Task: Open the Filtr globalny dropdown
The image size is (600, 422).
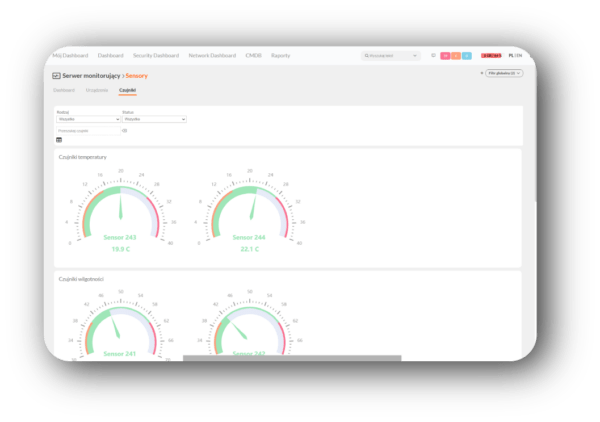Action: pyautogui.click(x=504, y=73)
